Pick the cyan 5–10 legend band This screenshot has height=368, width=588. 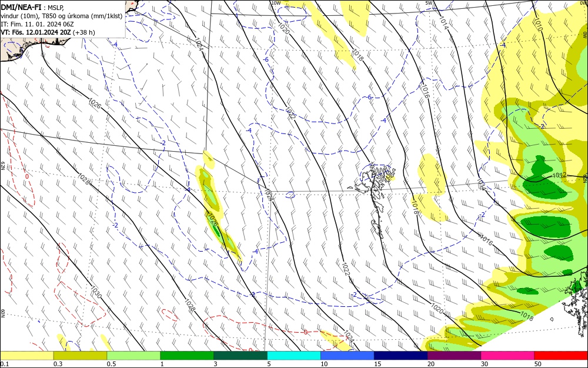294,356
